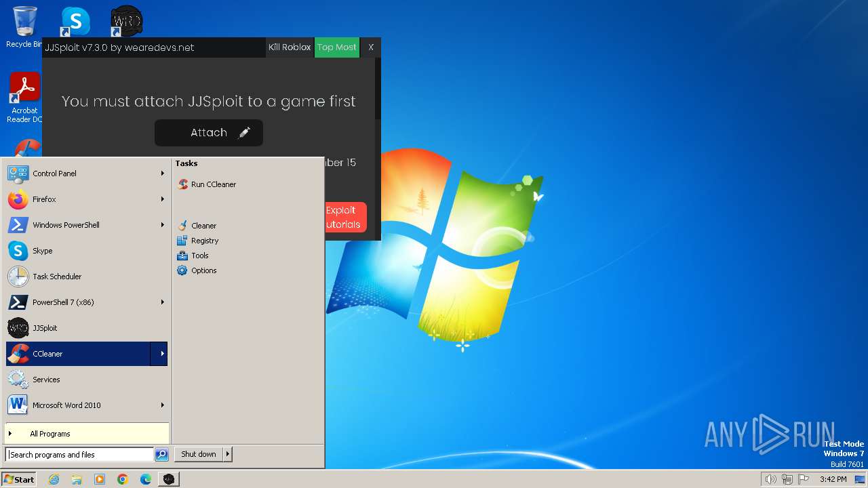
Task: Open File Explorer in taskbar
Action: tap(77, 479)
